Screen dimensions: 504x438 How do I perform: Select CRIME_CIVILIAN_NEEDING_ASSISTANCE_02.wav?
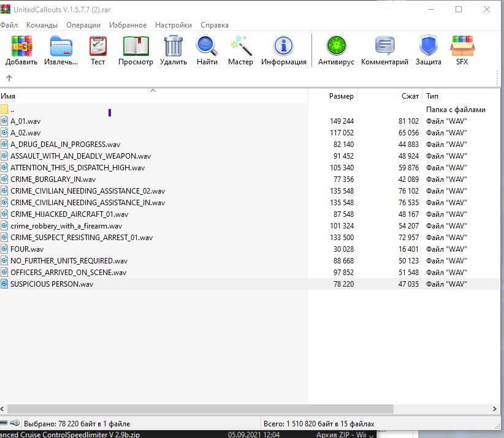(x=88, y=191)
